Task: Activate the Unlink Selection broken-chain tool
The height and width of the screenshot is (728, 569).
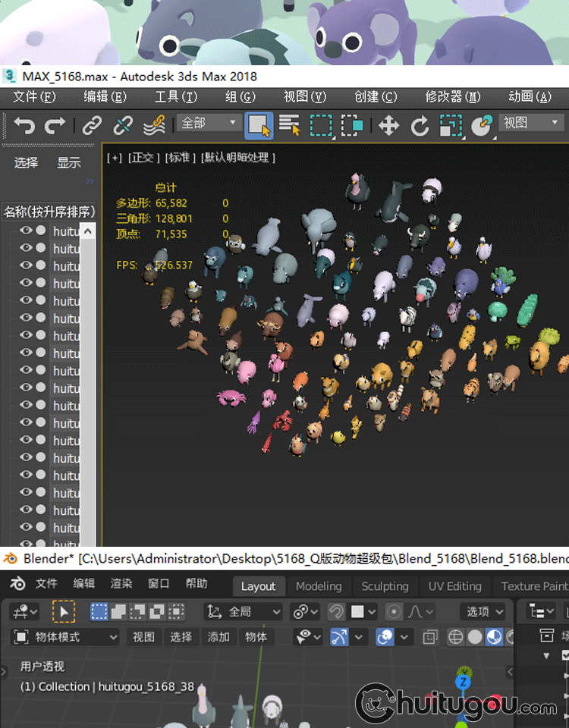Action: point(123,125)
